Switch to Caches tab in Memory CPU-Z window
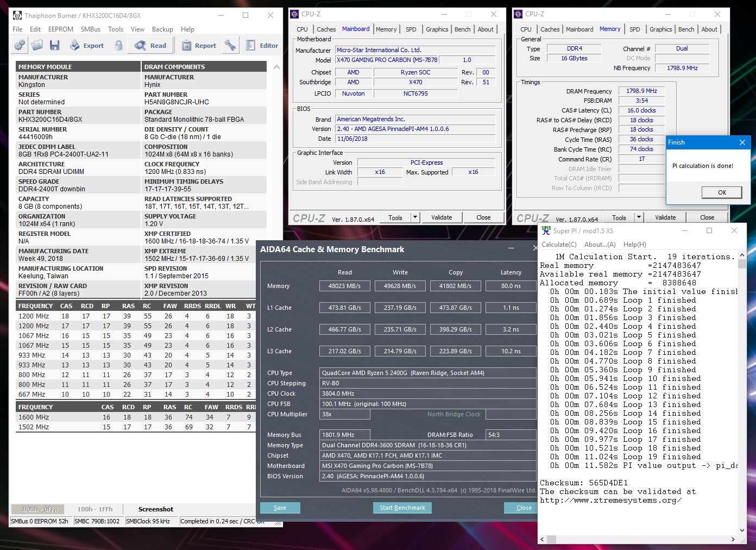756x550 pixels. coord(550,29)
